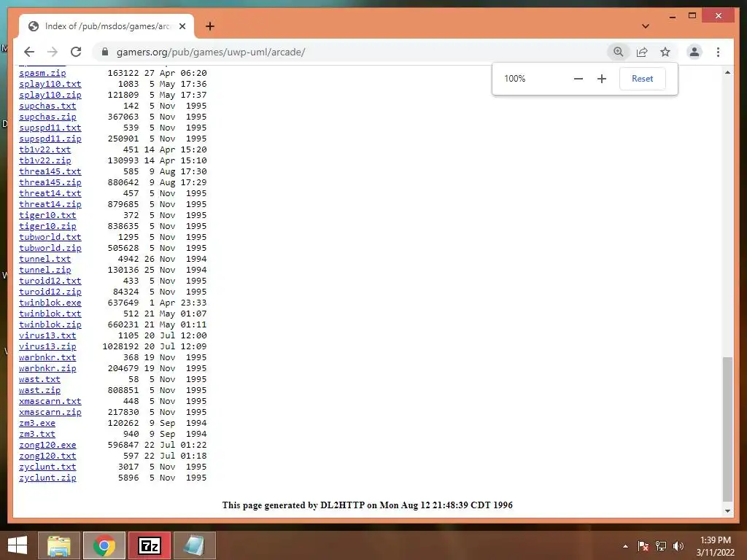Decrease zoom with the minus button
The image size is (747, 560).
(x=578, y=79)
